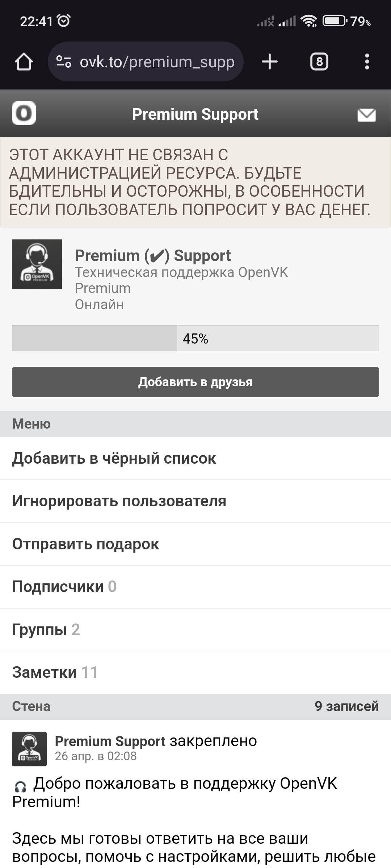Open the tab switcher showing 8 tabs
Viewport: 391px width, 868px height.
319,62
